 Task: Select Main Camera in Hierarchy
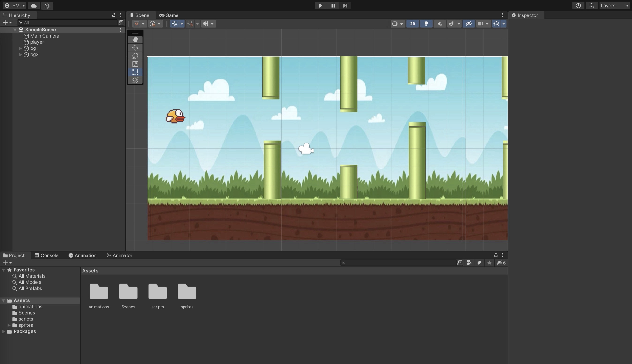[45, 36]
